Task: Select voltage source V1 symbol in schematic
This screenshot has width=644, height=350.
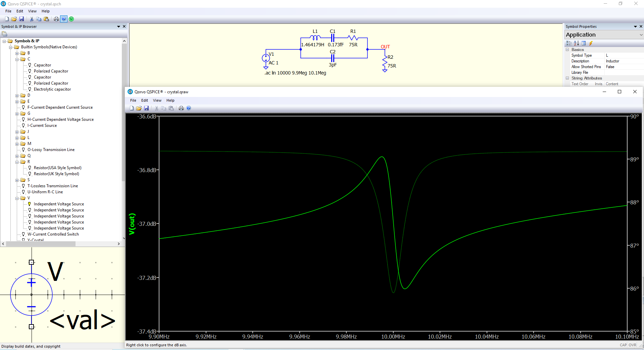Action: [266, 58]
